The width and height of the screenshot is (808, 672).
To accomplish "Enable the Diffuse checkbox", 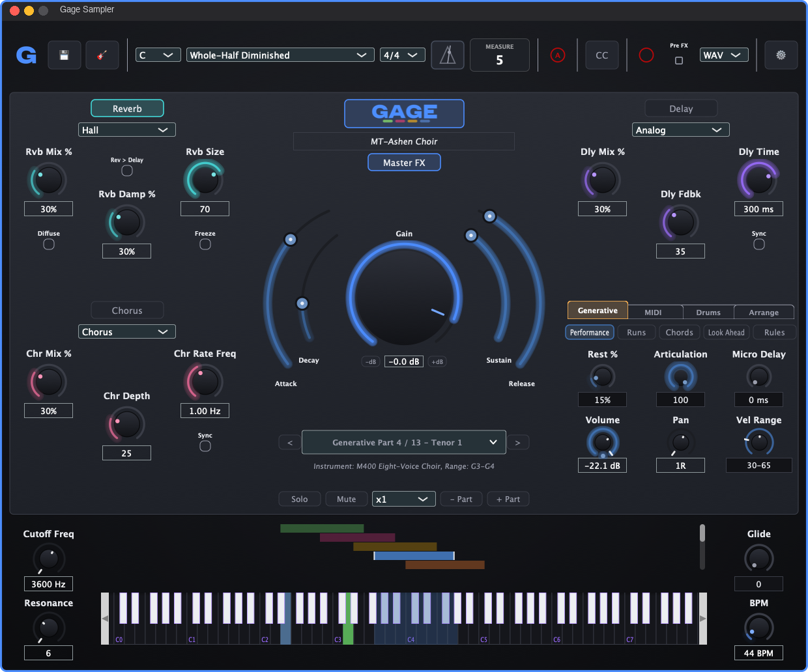I will pyautogui.click(x=49, y=244).
